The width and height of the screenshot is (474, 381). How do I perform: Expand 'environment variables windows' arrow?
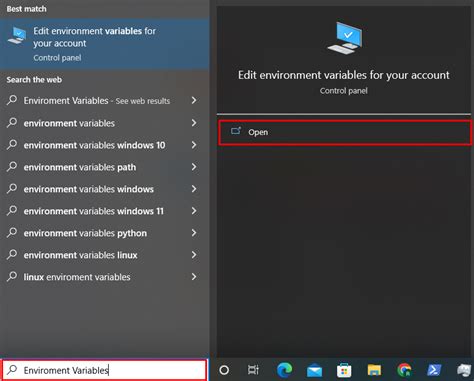coord(194,189)
